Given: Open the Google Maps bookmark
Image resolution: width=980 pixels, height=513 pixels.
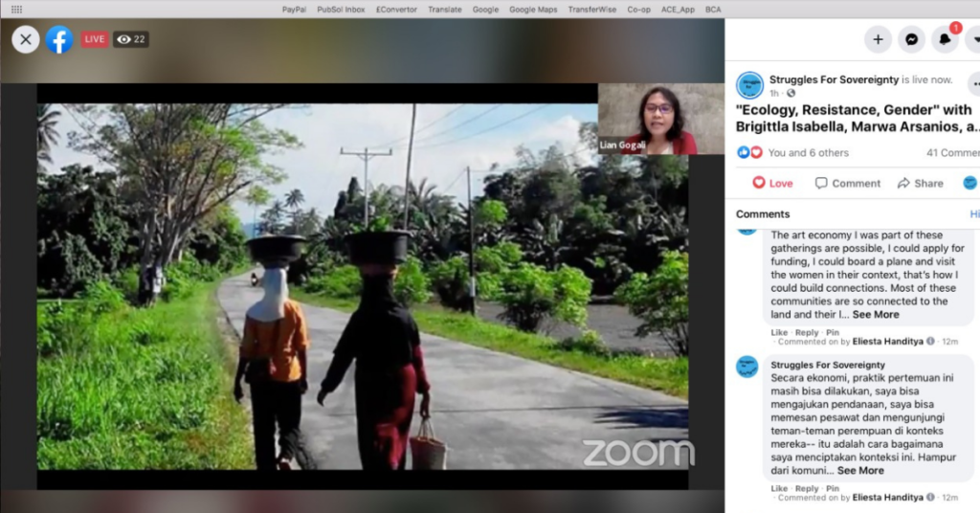Looking at the screenshot, I should point(533,9).
